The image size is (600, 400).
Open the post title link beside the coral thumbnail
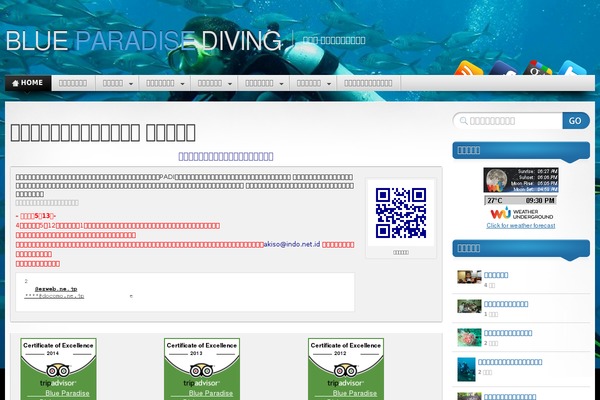tap(508, 333)
